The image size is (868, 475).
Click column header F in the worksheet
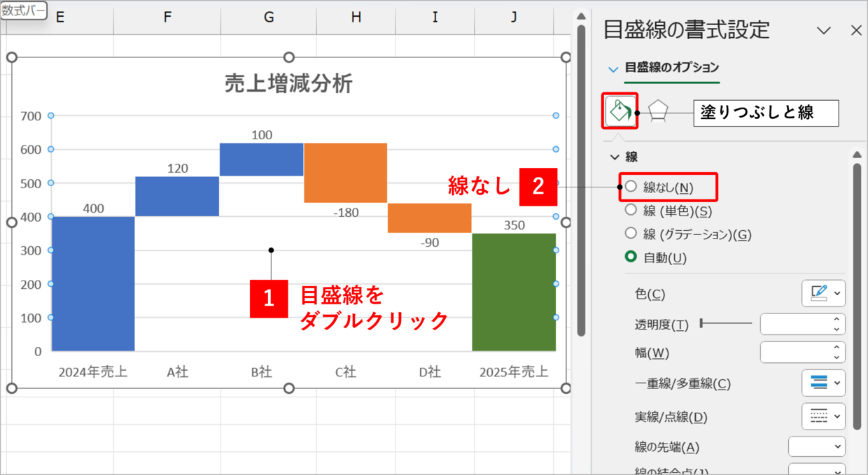[167, 15]
